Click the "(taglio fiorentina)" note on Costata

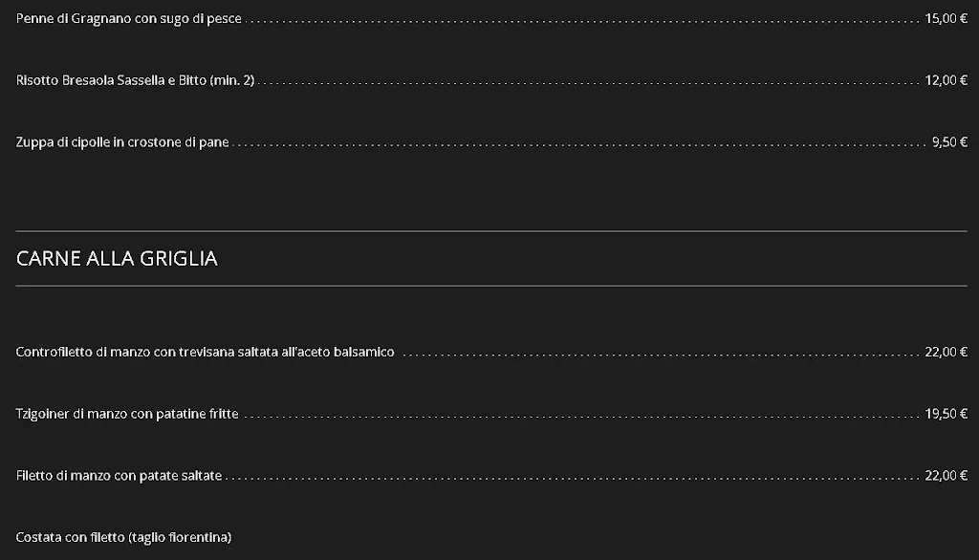coord(180,537)
